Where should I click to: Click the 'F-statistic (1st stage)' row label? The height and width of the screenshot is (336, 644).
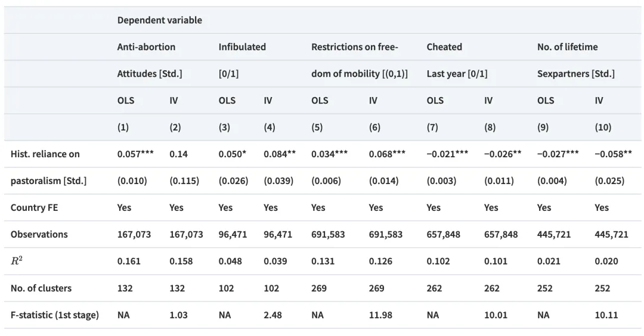(55, 315)
